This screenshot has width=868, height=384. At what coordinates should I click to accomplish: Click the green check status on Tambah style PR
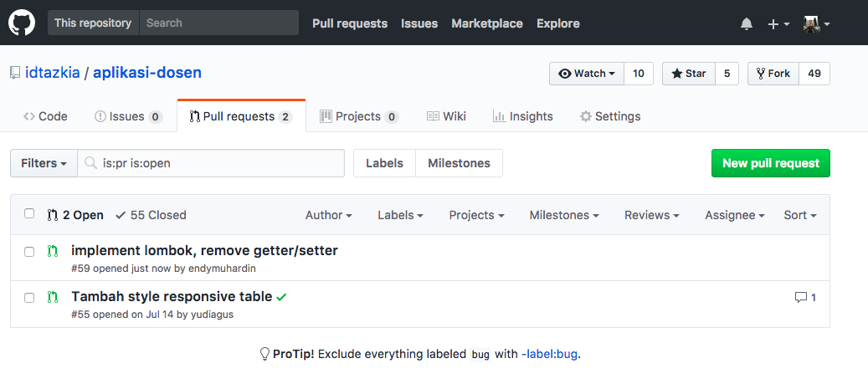[281, 297]
